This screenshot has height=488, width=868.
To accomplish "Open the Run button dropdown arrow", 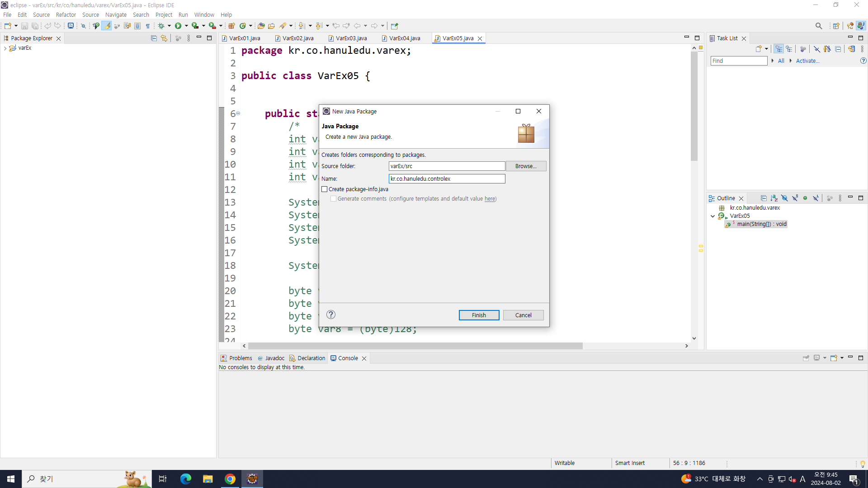I will (186, 26).
